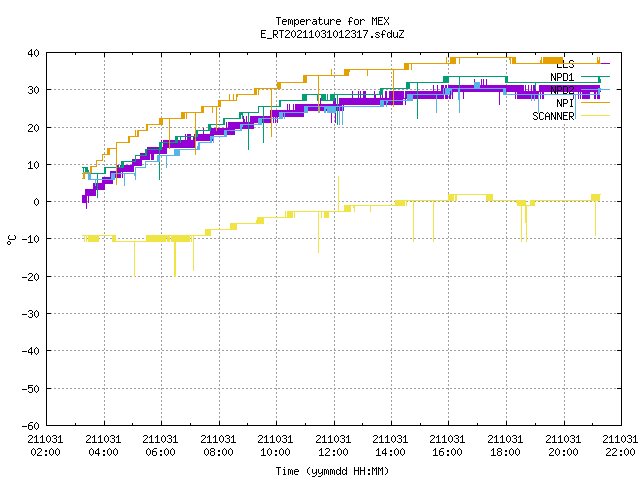Viewport: 640px width, 480px height.
Task: Click the x-axis title 'Time (yymmdd HH:MM)'
Action: (x=332, y=471)
